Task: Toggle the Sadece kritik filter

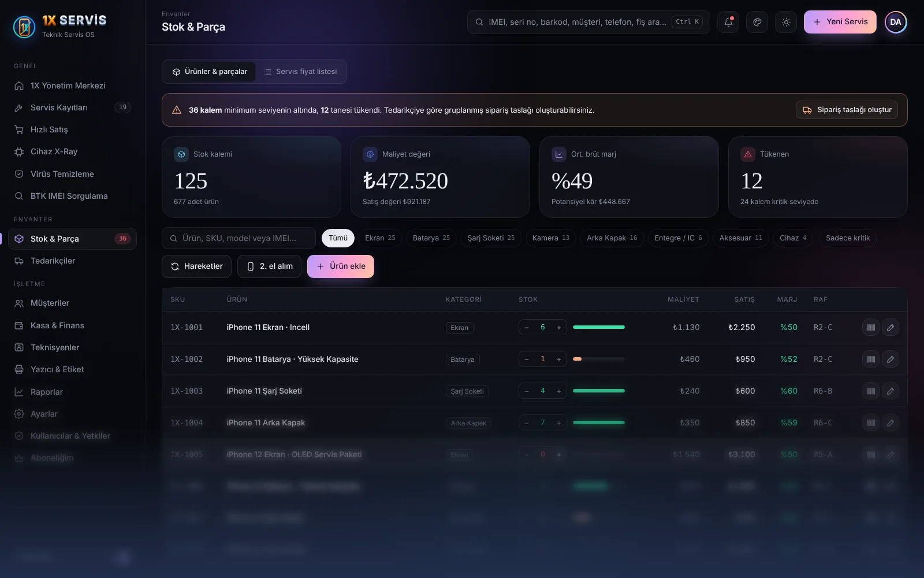Action: coord(848,238)
